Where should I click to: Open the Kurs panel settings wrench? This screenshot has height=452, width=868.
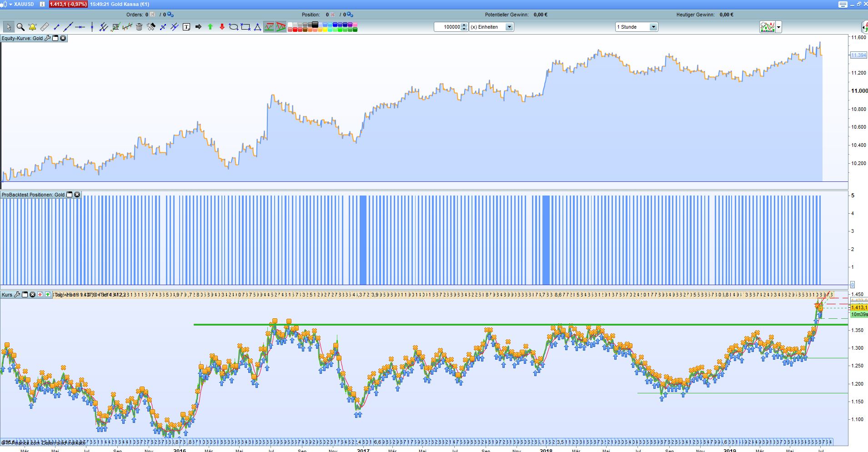(17, 295)
